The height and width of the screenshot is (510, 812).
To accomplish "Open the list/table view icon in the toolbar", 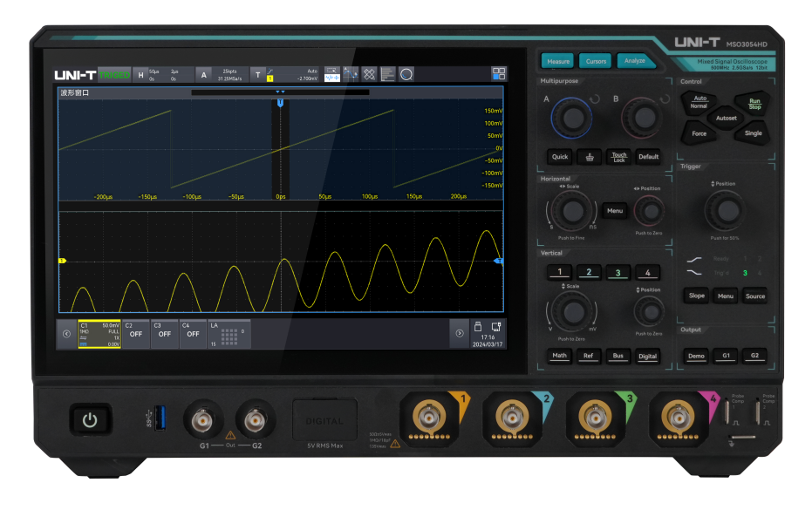I will pos(387,74).
